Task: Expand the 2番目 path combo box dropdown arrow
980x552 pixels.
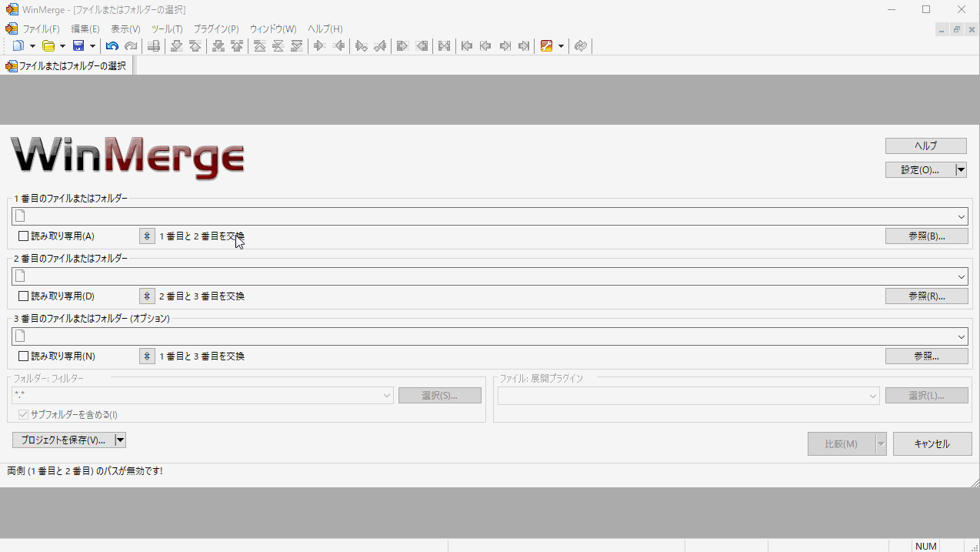Action: tap(962, 276)
